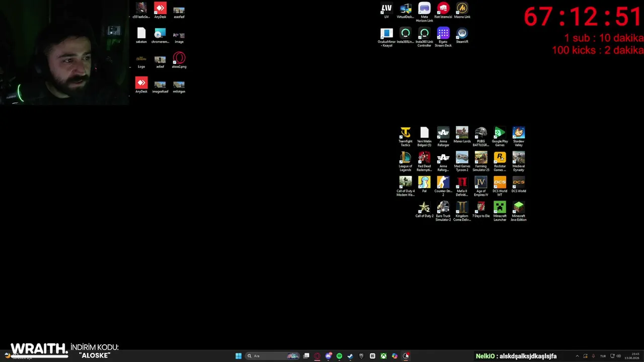The width and height of the screenshot is (644, 362).
Task: Open the chromeremote shortcut icon
Action: coord(160,36)
